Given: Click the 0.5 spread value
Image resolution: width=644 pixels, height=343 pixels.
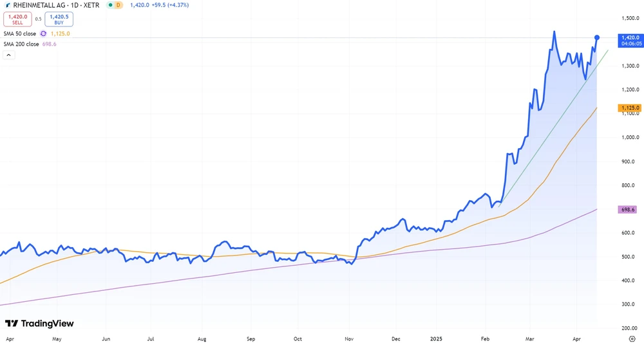Looking at the screenshot, I should coord(38,19).
